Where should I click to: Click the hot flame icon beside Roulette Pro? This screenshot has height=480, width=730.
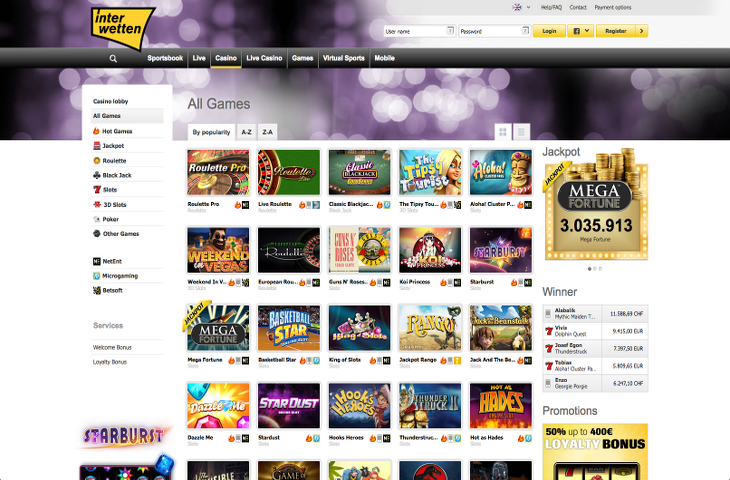237,205
